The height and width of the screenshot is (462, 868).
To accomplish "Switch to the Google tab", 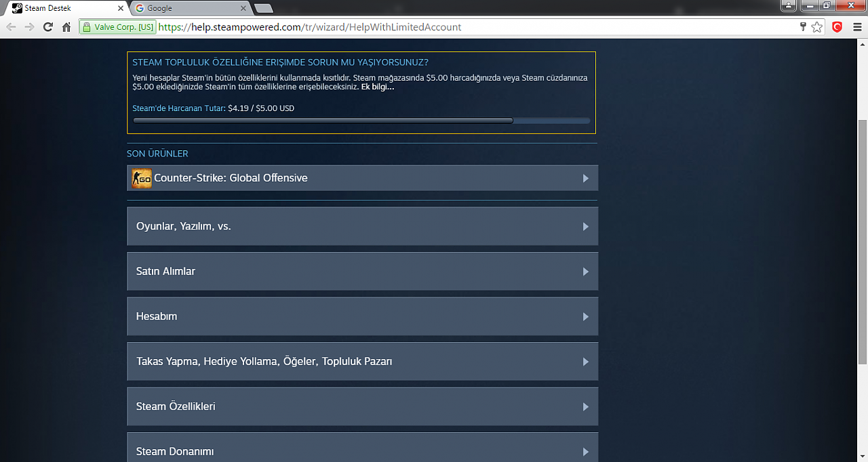I will 190,8.
